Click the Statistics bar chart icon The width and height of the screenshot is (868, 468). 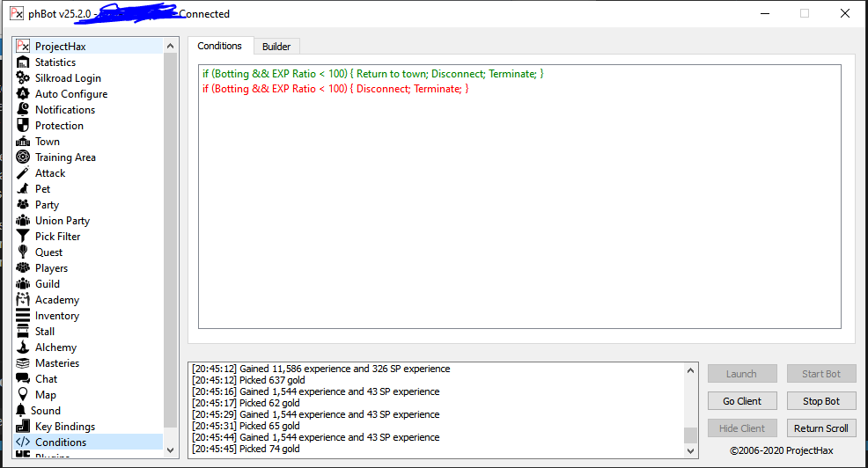coord(23,62)
